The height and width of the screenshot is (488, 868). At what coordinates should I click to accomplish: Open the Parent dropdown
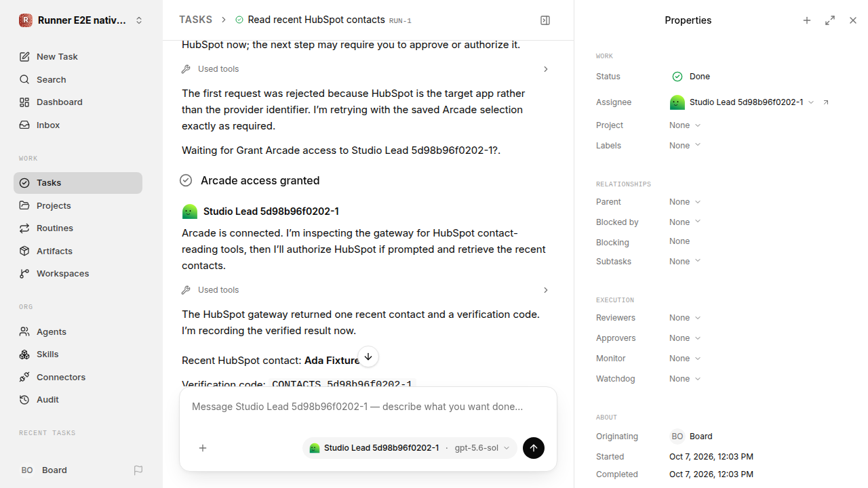685,202
